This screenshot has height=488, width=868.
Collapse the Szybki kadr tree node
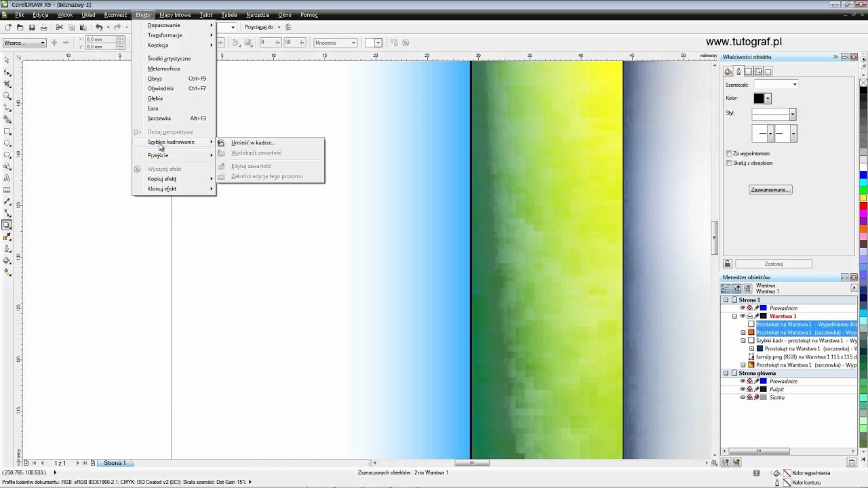click(x=743, y=341)
